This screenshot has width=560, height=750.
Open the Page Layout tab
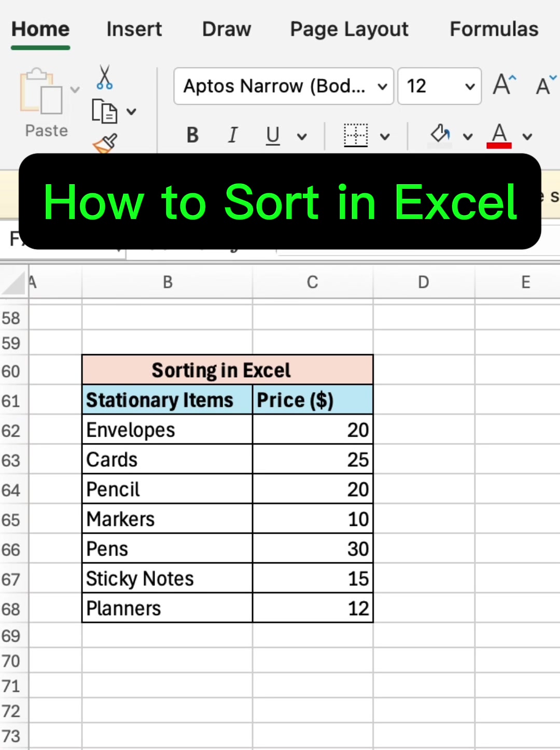point(349,30)
